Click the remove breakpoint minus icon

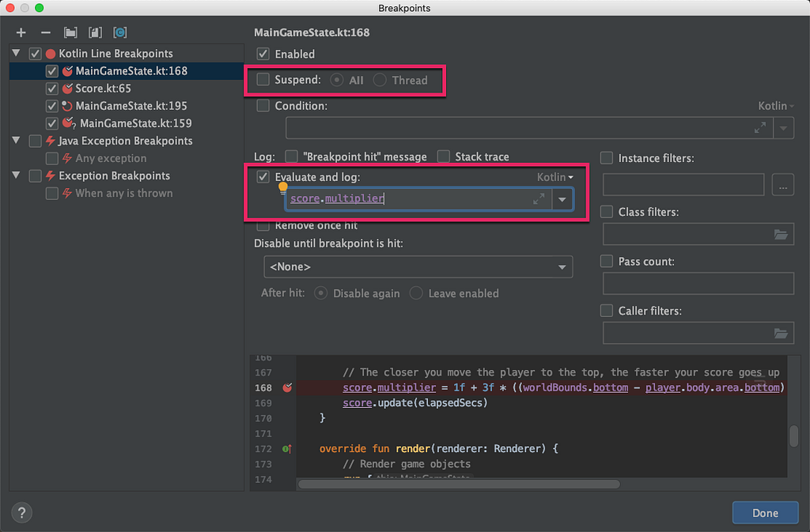(x=45, y=32)
